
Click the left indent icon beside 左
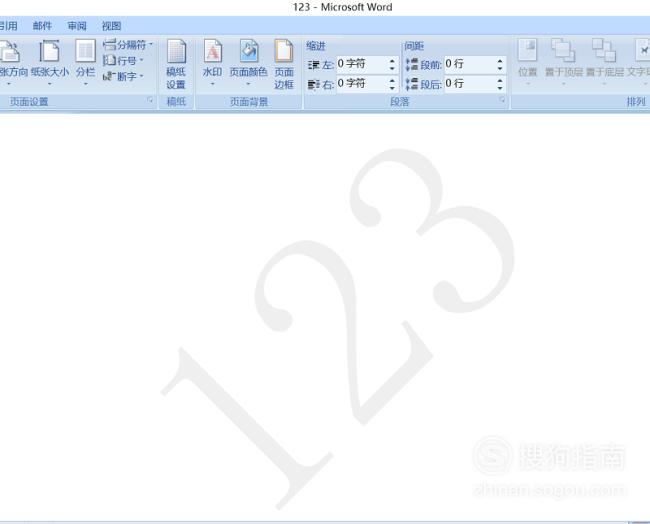314,65
